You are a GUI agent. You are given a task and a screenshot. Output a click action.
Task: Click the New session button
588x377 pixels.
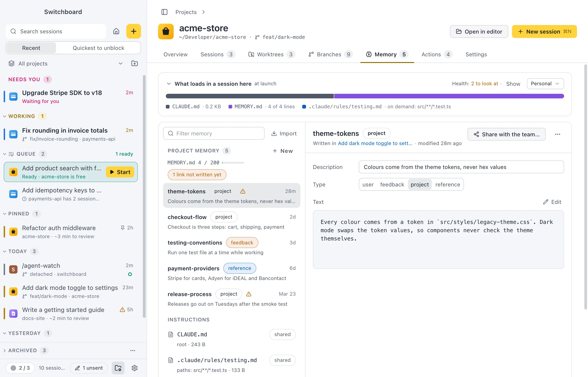click(544, 31)
